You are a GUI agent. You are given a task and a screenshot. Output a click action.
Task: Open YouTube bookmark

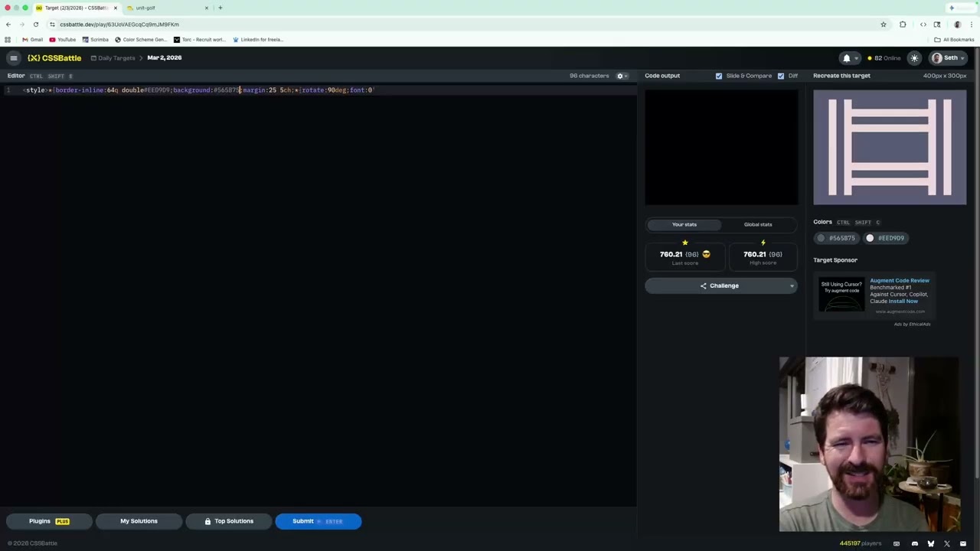coord(62,40)
